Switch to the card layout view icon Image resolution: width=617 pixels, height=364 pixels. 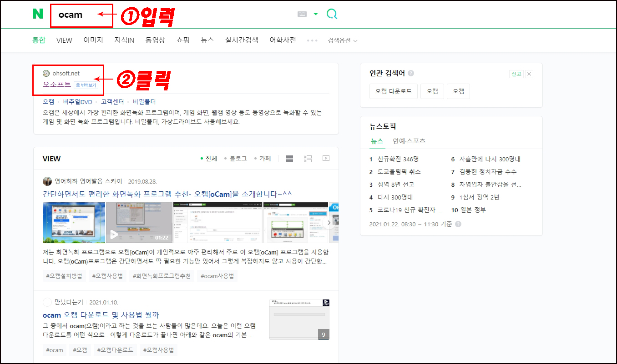coord(289,159)
